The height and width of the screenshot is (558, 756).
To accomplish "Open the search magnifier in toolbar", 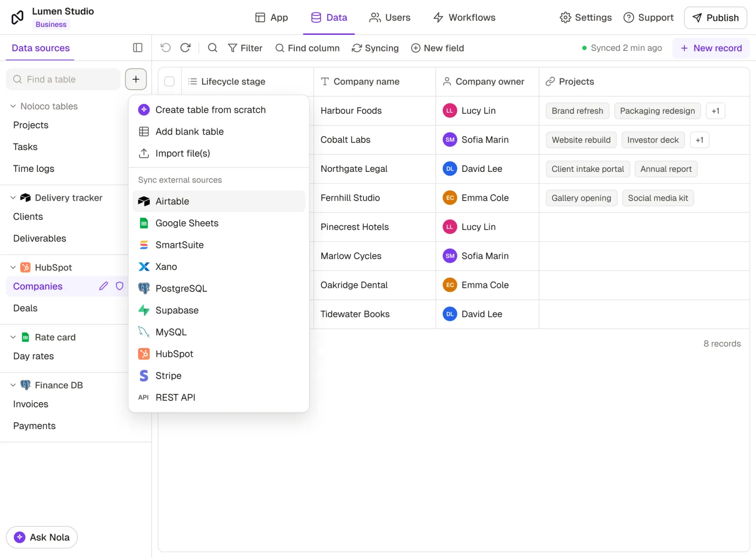I will [213, 48].
